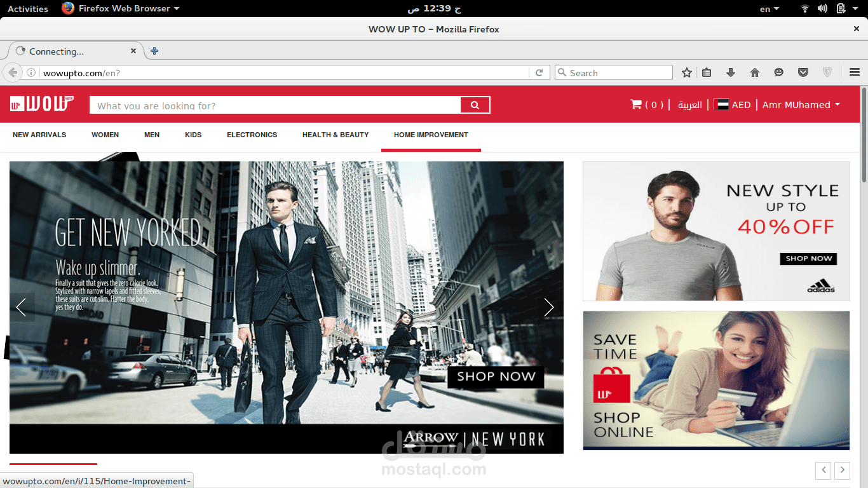
Task: Open a new tab with the plus icon
Action: pyautogui.click(x=154, y=51)
